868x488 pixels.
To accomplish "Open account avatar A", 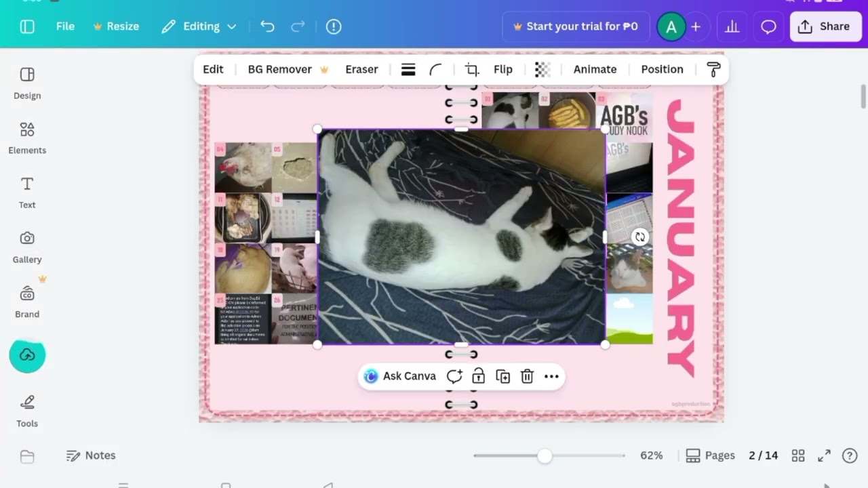I will point(671,27).
